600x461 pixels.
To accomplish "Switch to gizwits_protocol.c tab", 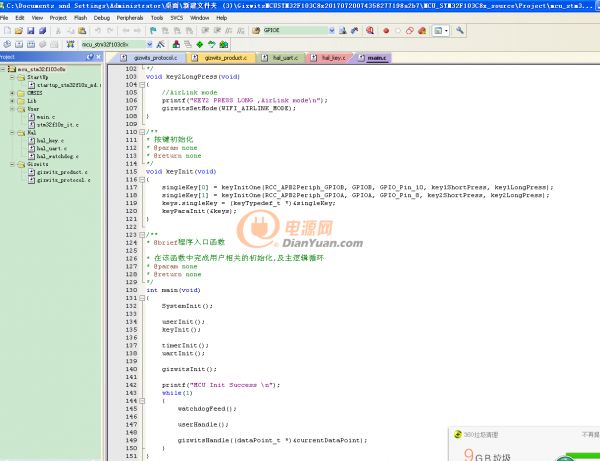I will (x=149, y=58).
